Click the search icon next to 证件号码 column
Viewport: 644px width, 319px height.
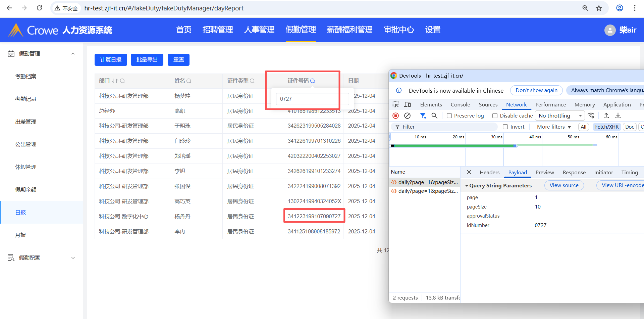point(313,81)
